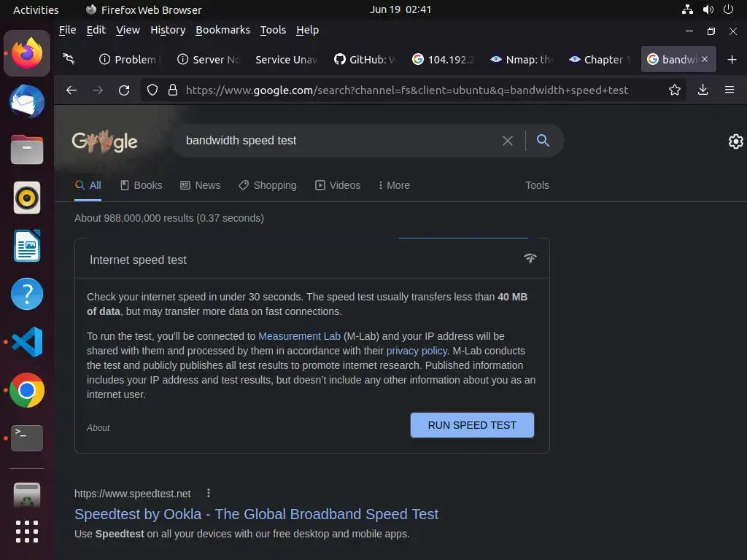Show Applications grid in the dock
Image resolution: width=747 pixels, height=560 pixels.
(x=27, y=532)
